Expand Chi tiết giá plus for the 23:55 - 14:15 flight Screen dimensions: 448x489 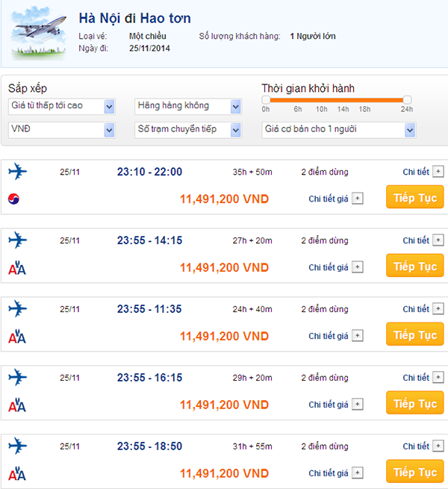point(358,267)
